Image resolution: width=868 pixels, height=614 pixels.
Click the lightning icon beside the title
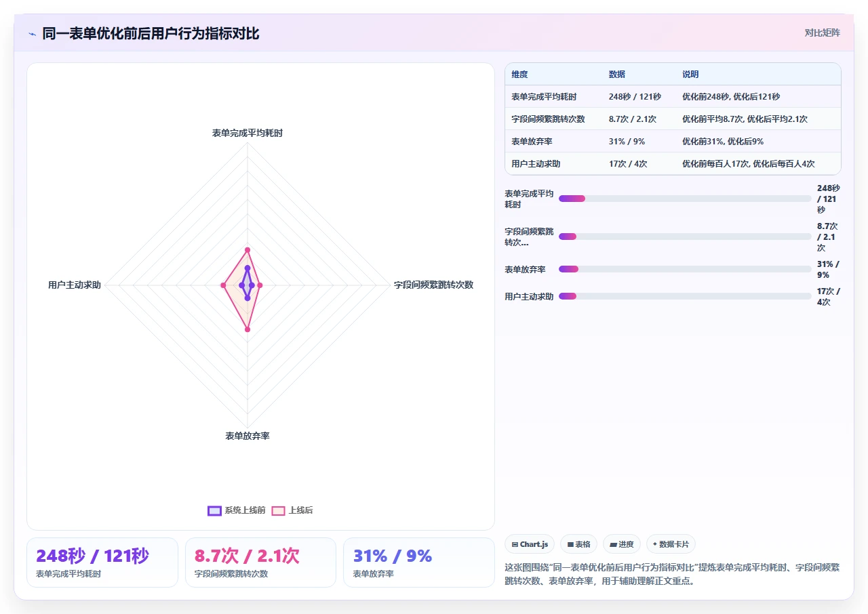pyautogui.click(x=32, y=34)
